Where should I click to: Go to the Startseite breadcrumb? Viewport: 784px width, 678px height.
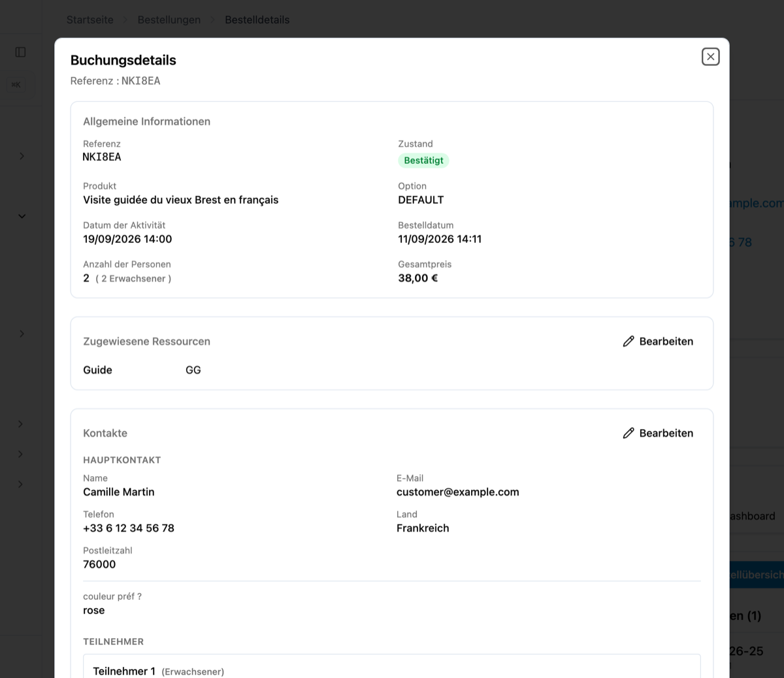(x=90, y=20)
